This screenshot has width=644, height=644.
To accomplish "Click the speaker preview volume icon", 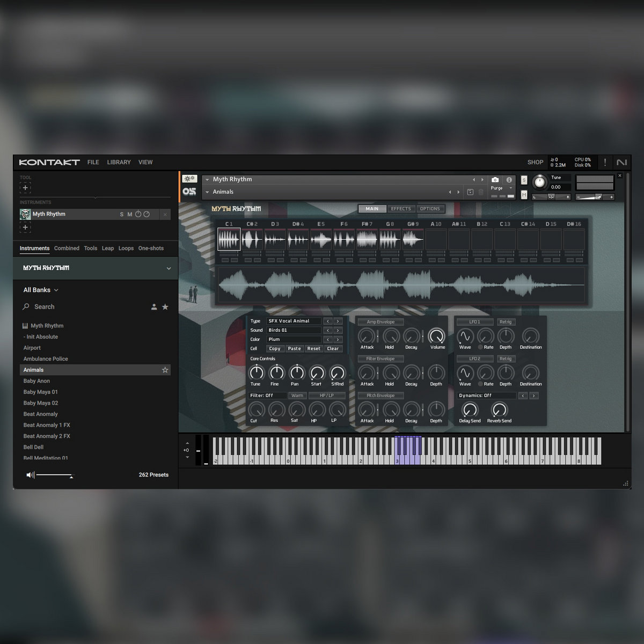I will click(x=30, y=475).
